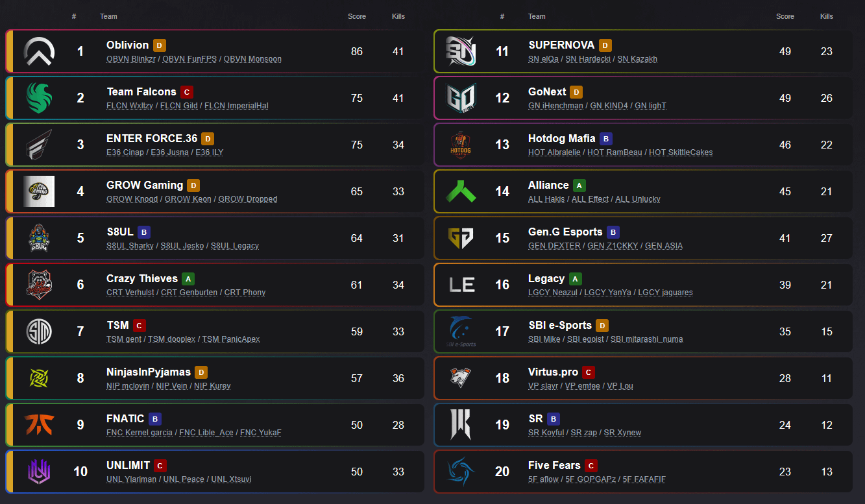Click the NIP mclovin player link
The width and height of the screenshot is (865, 504).
point(128,386)
